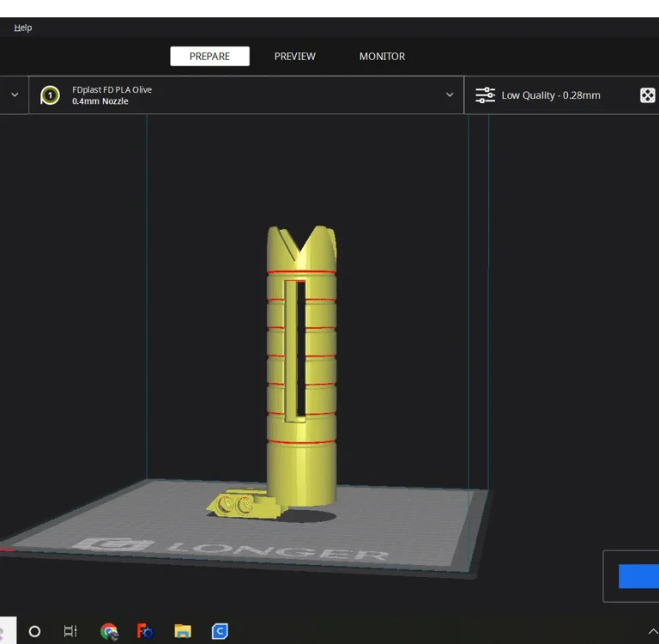Open File Explorer from the taskbar
The image size is (659, 644).
[x=182, y=631]
